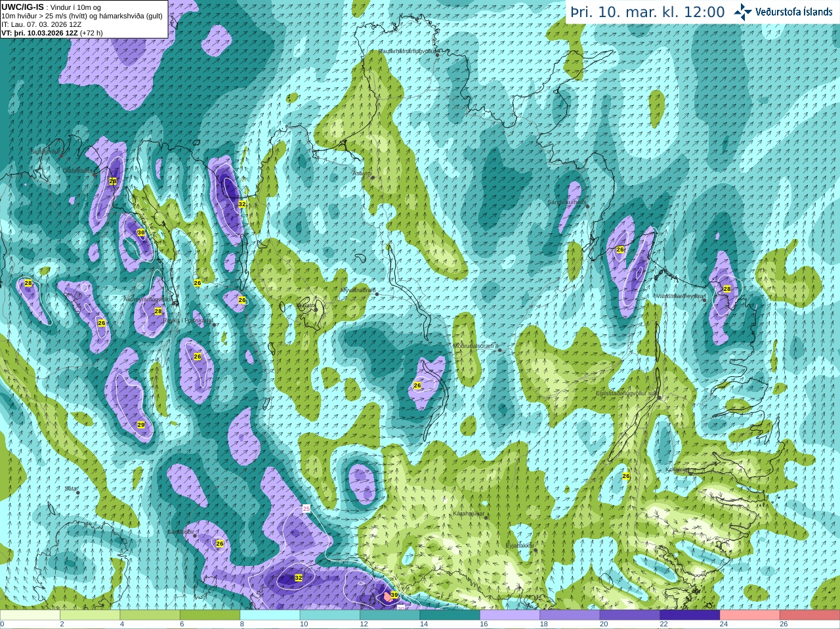Screen dimensions: 840x629
Task: Pick the 16–18 m/s light lavender swatch
Action: click(x=510, y=615)
